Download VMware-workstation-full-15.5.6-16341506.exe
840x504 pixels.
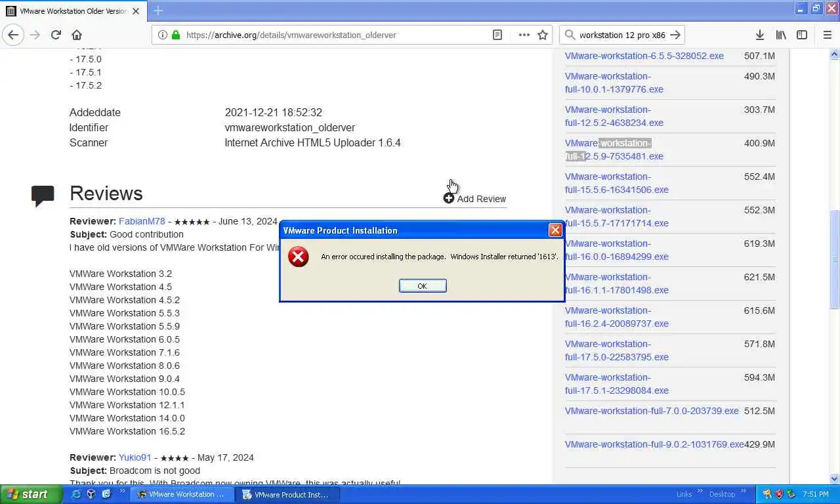[616, 183]
